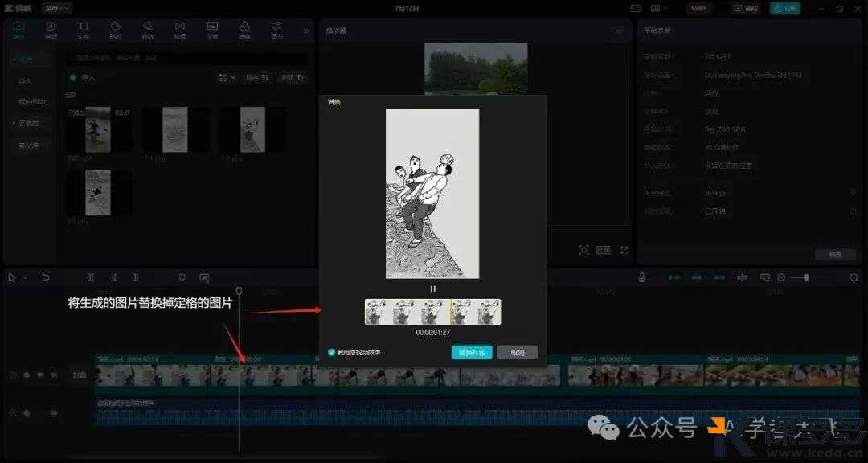Open the 字幕 captions tab
This screenshot has height=463, width=868.
(212, 30)
